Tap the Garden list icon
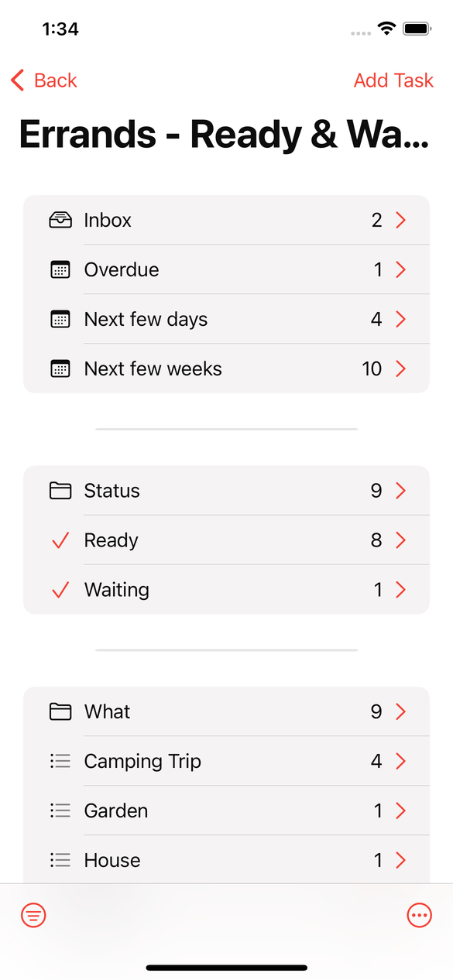The image size is (453, 980). (60, 810)
